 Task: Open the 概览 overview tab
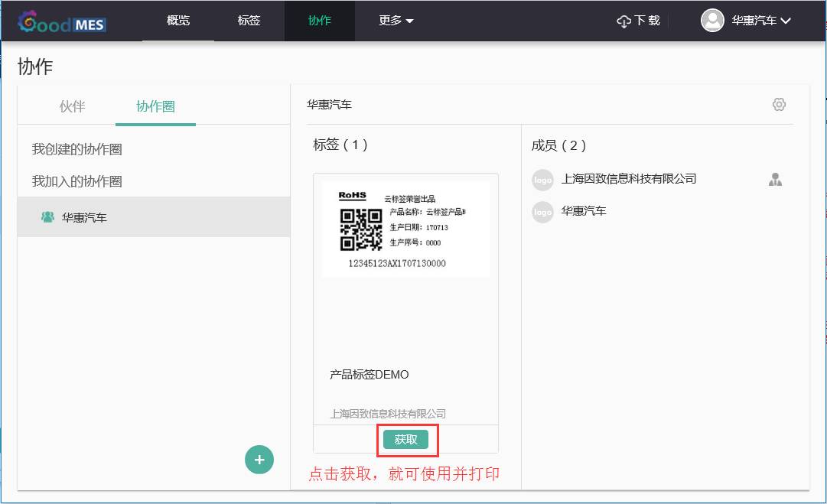177,21
